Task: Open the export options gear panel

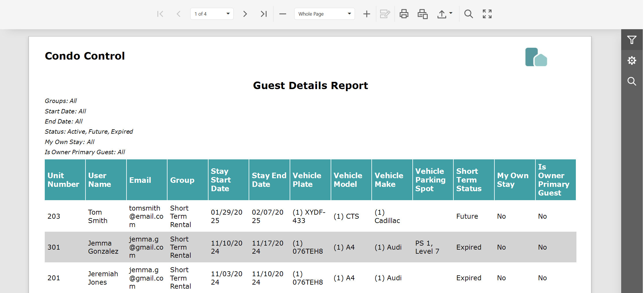Action: 632,60
